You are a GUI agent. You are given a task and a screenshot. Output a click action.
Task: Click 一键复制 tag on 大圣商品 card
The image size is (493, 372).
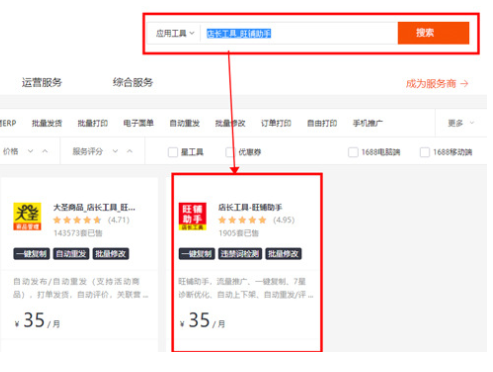32,254
